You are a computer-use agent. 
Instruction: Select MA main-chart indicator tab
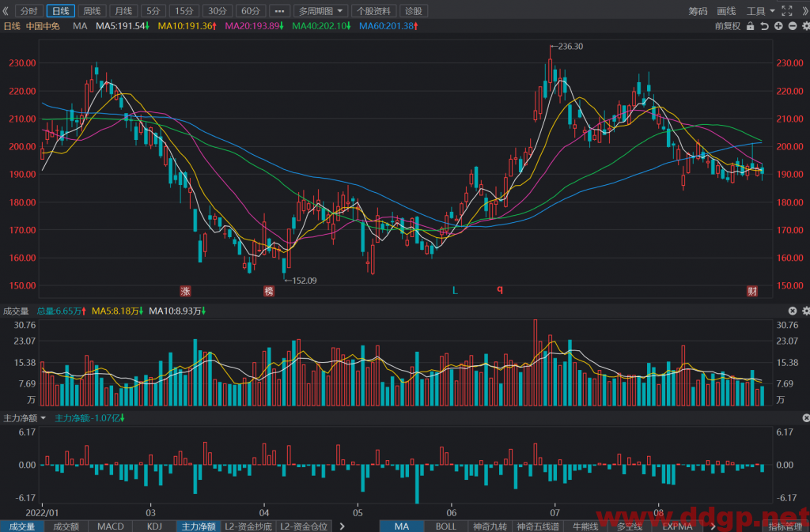coord(401,526)
